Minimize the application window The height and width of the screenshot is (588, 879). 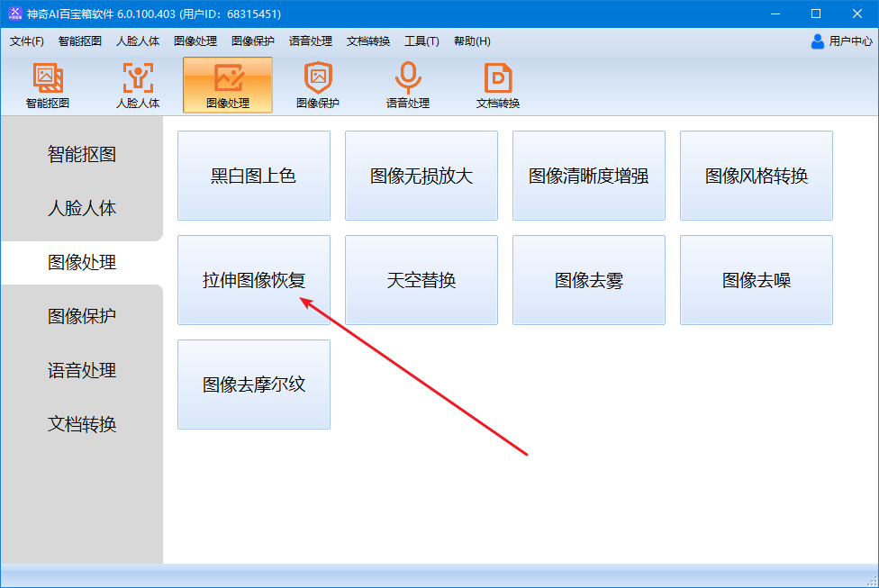pyautogui.click(x=775, y=14)
